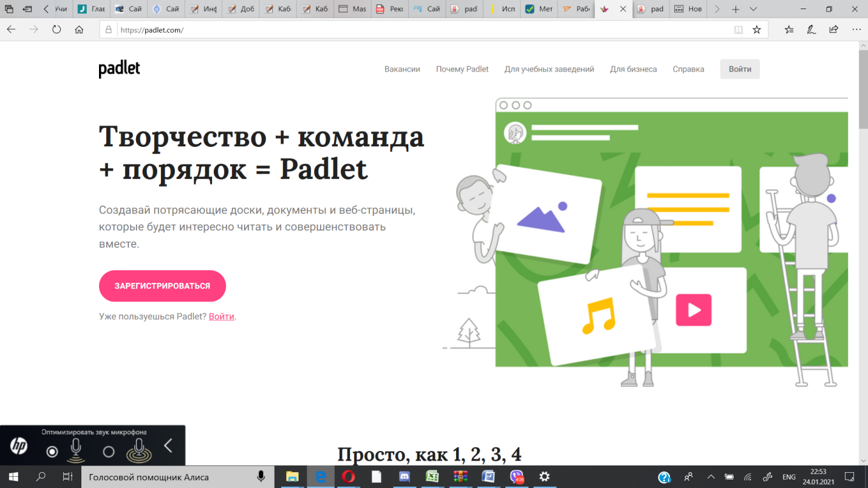The width and height of the screenshot is (868, 488).
Task: Click the HP logo in microphone widget
Action: (19, 446)
